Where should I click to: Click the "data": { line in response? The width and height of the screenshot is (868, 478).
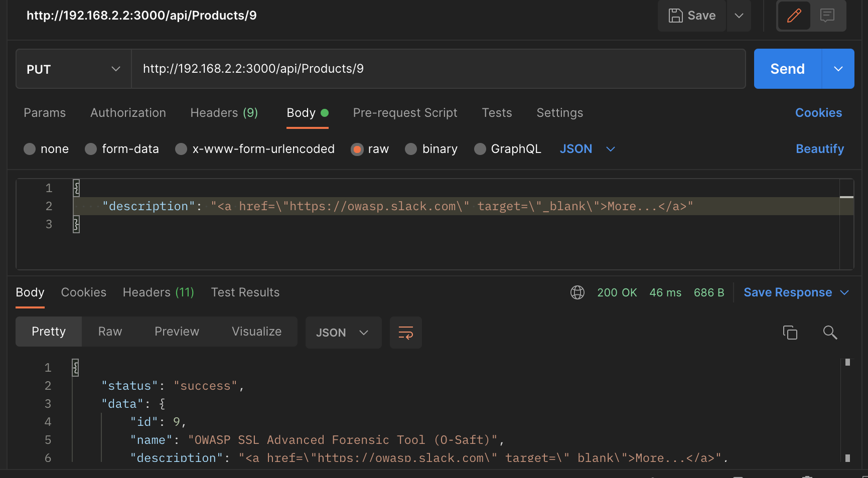pos(133,404)
